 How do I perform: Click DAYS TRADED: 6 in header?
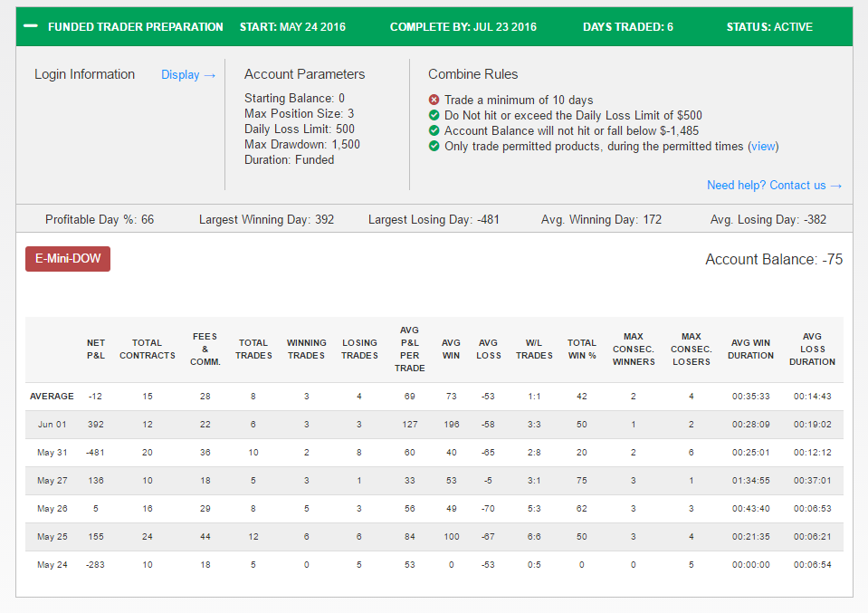click(x=628, y=26)
